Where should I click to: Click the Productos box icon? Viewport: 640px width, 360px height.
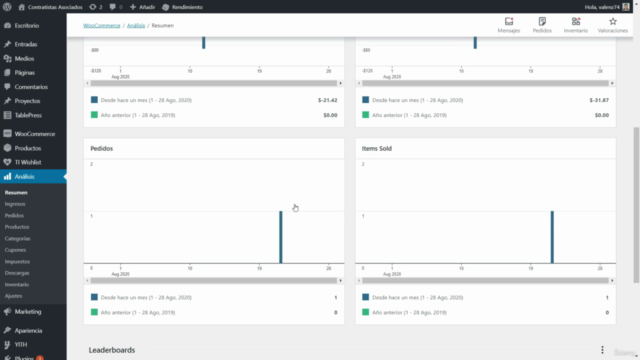click(7, 148)
